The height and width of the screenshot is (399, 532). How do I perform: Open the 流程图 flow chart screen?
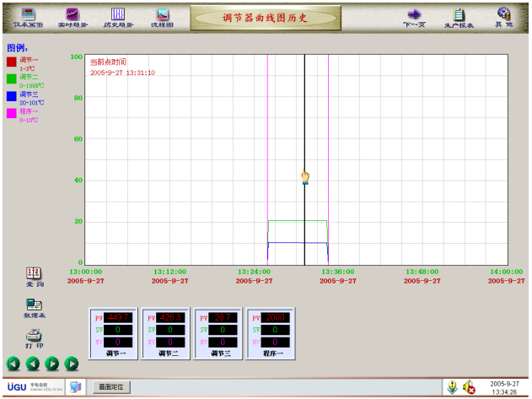tap(162, 15)
